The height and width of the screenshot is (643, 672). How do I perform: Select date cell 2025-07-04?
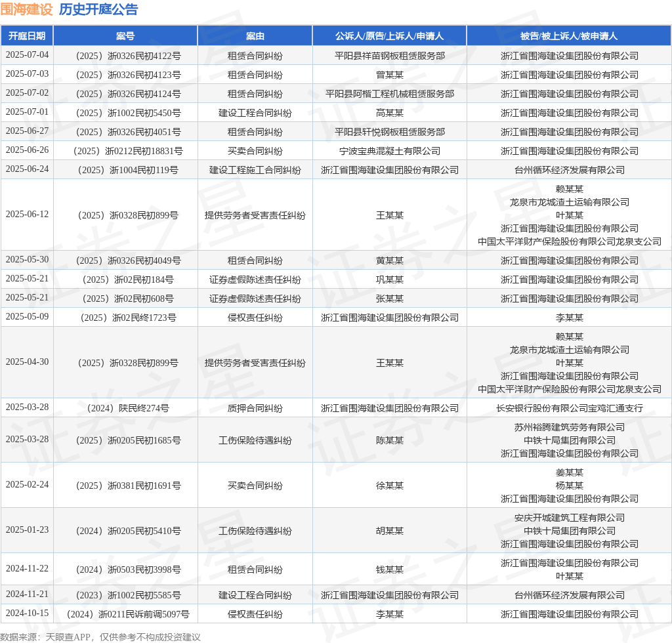pos(27,55)
